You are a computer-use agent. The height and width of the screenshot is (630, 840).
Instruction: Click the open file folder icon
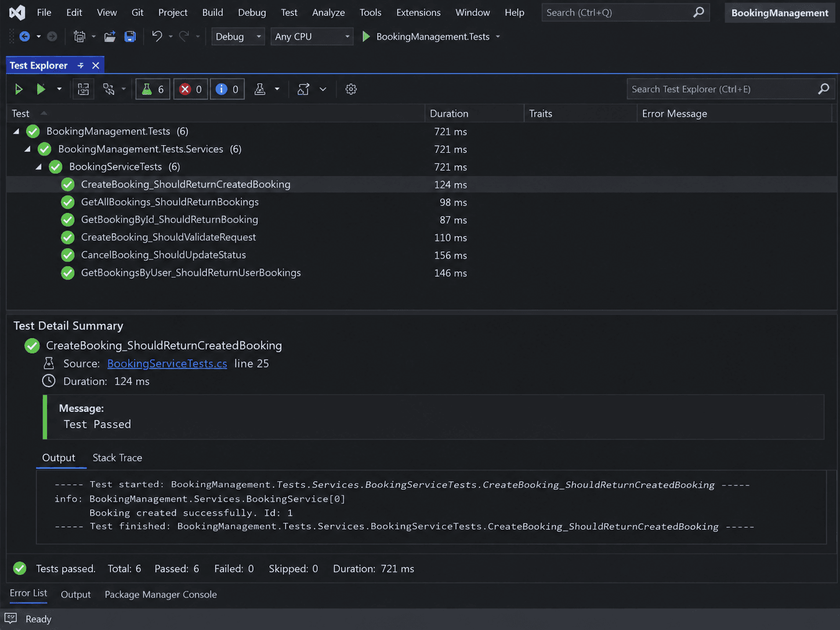(110, 37)
